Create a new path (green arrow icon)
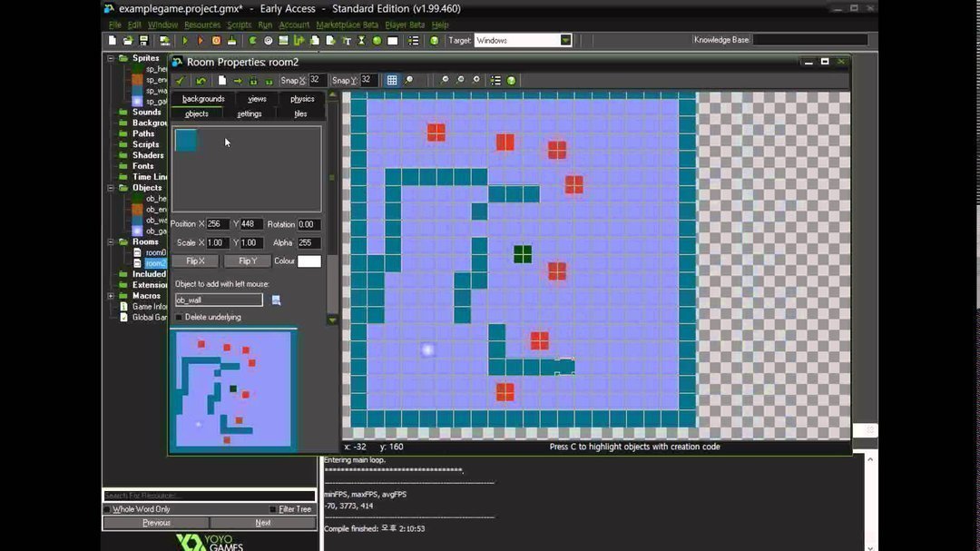This screenshot has width=980, height=551. tap(299, 41)
